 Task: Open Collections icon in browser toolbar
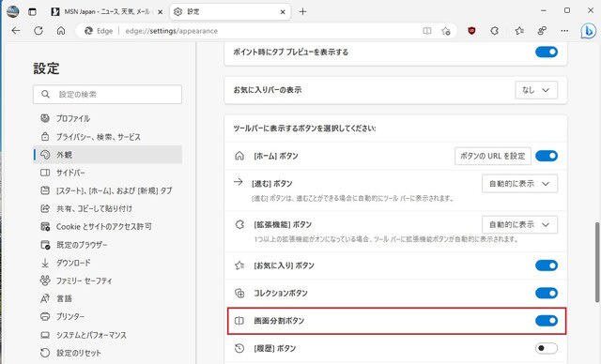[x=542, y=31]
